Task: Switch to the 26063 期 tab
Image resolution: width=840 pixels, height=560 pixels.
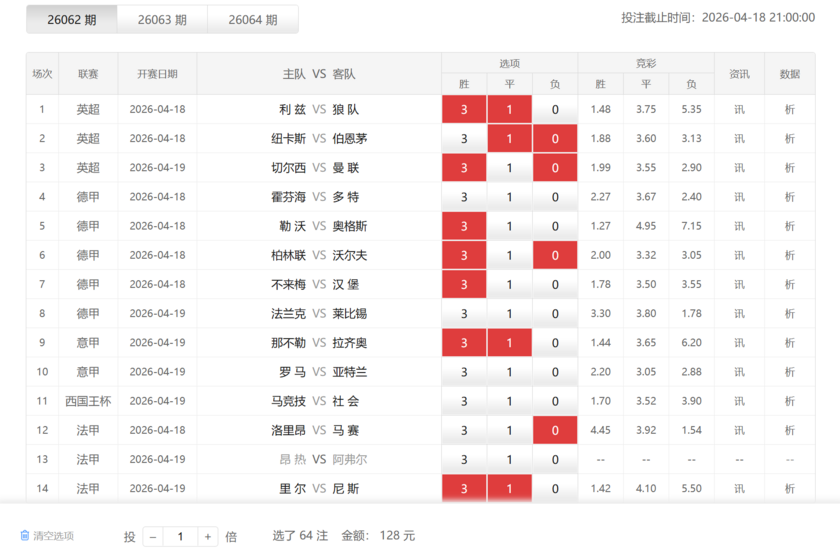Action: coord(162,19)
